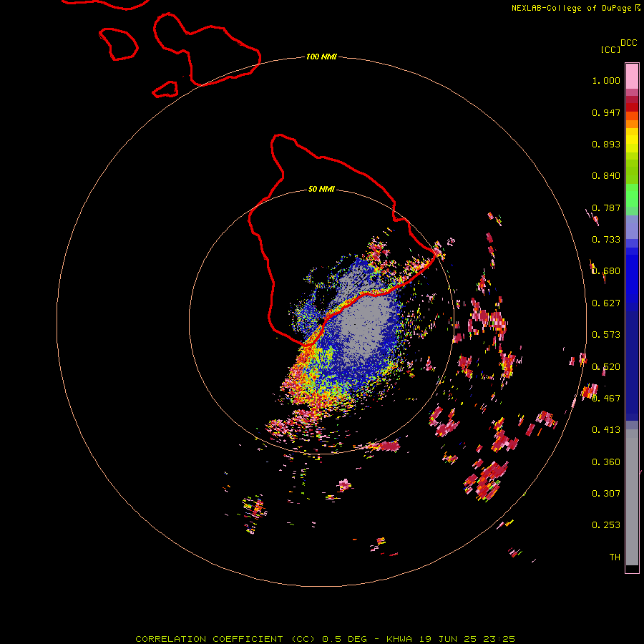Click the 0.840 legend value
The image size is (644, 644).
click(606, 176)
